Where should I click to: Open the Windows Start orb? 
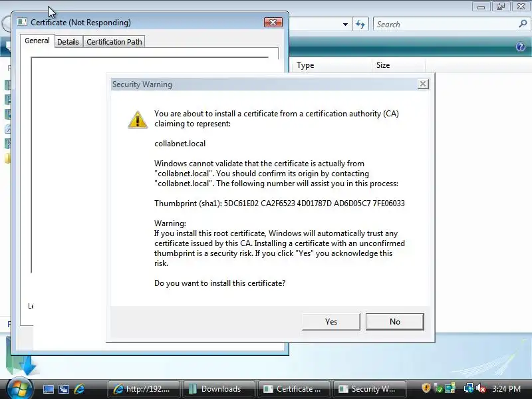click(19, 388)
